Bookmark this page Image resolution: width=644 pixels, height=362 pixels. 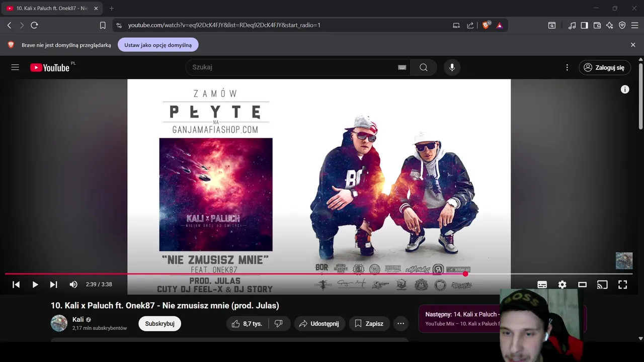coord(103,25)
